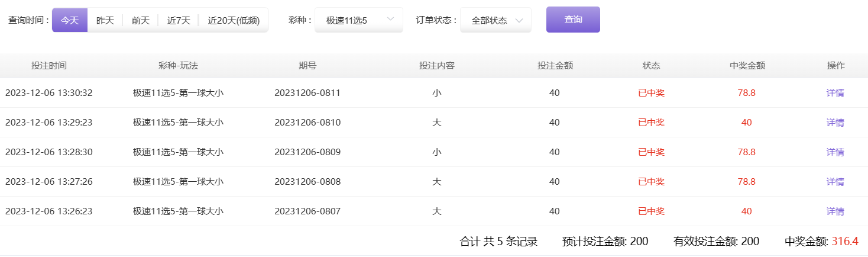Click the chevron arrow in 全部状态 selector
Image resolution: width=868 pixels, height=257 pixels.
[x=519, y=21]
